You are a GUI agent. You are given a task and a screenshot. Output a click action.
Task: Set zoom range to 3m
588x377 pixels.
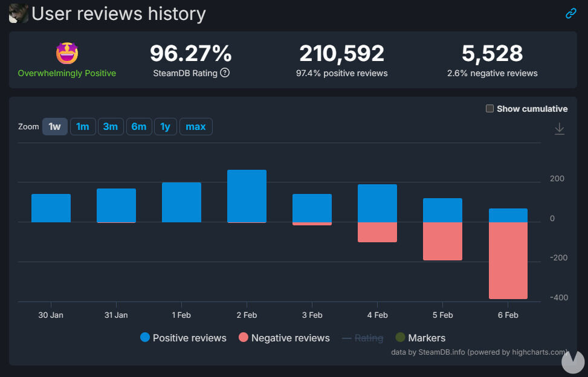(111, 127)
